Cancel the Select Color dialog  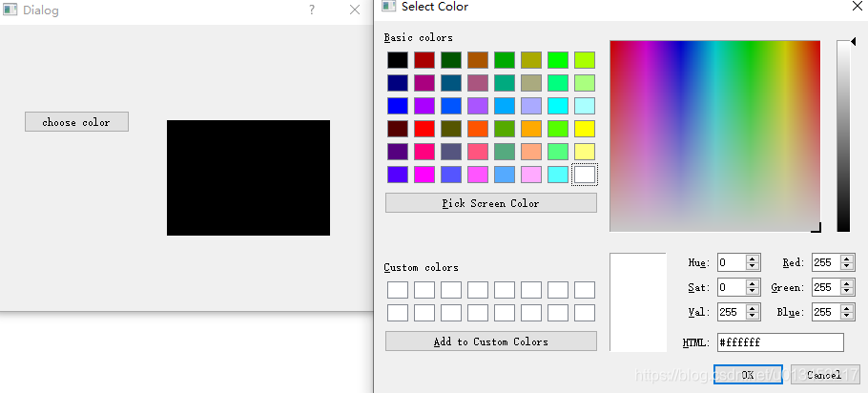point(824,375)
